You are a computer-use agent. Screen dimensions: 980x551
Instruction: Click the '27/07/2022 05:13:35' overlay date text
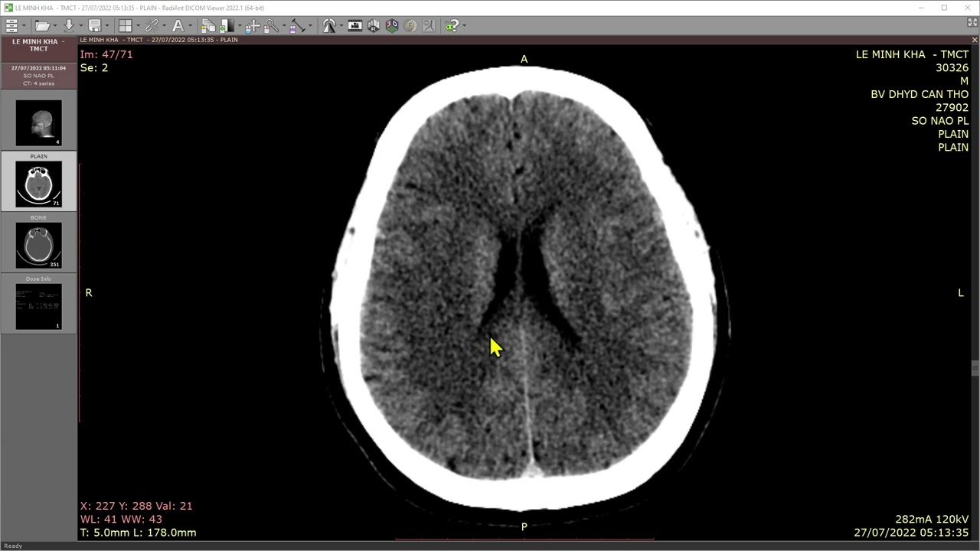pyautogui.click(x=911, y=532)
